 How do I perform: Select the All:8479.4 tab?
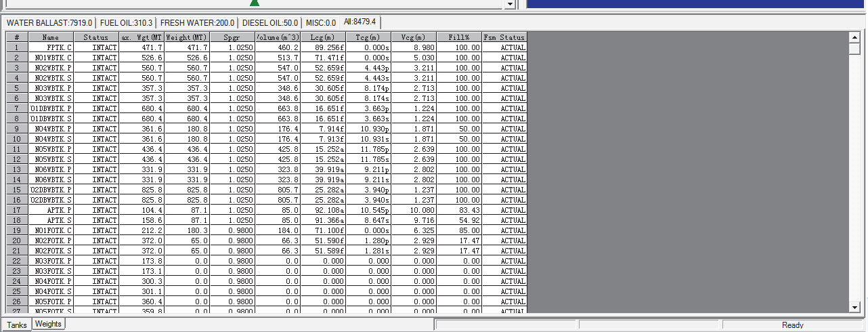(x=360, y=22)
